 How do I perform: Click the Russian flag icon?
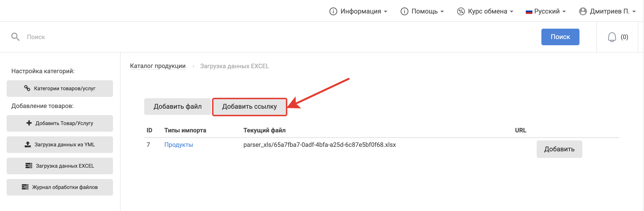[x=529, y=12]
